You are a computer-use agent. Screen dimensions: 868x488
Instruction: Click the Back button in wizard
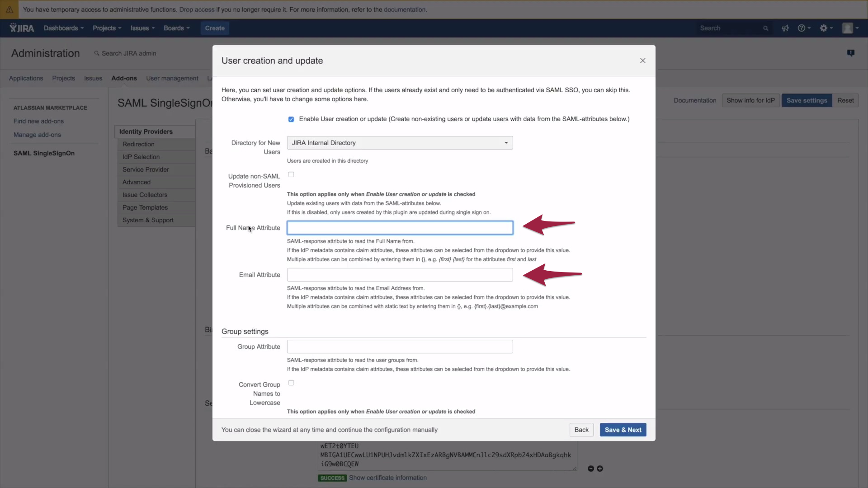click(x=581, y=430)
